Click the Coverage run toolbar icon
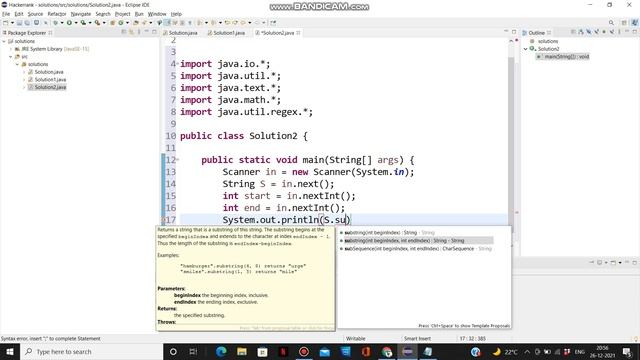 (x=83, y=23)
